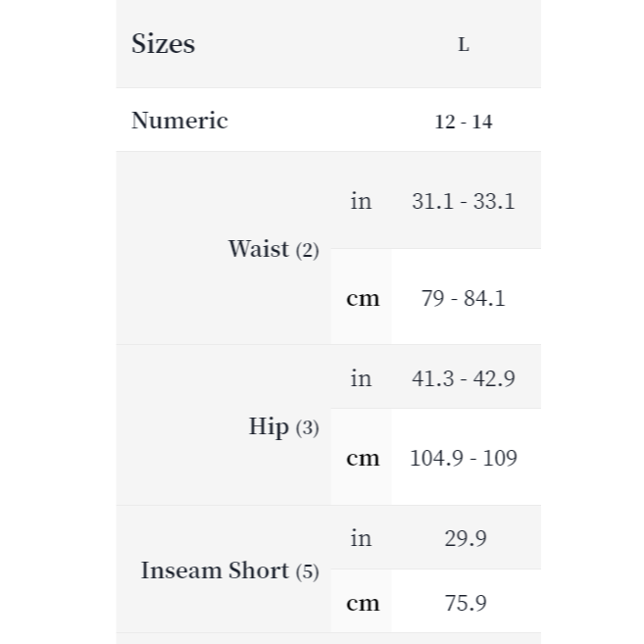Select the L size column header
This screenshot has width=644, height=644.
click(464, 45)
